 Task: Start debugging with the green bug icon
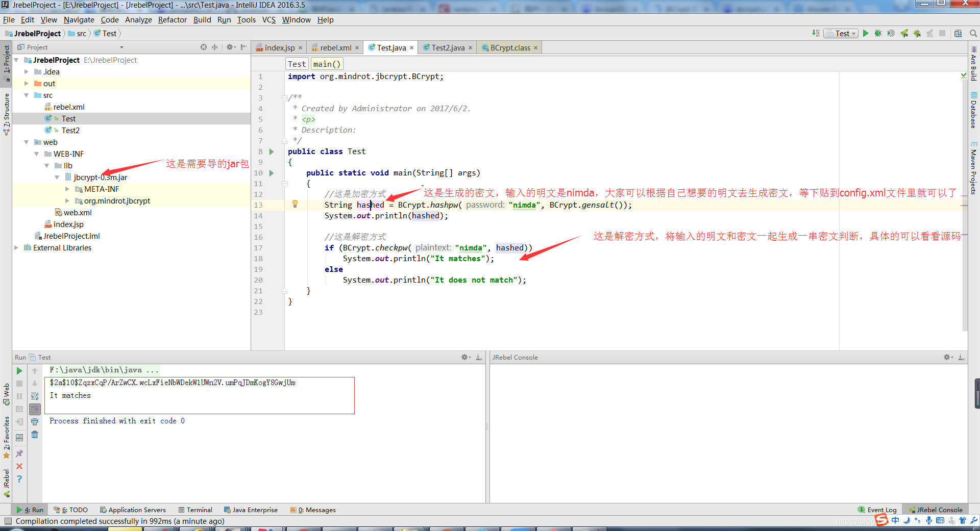878,34
